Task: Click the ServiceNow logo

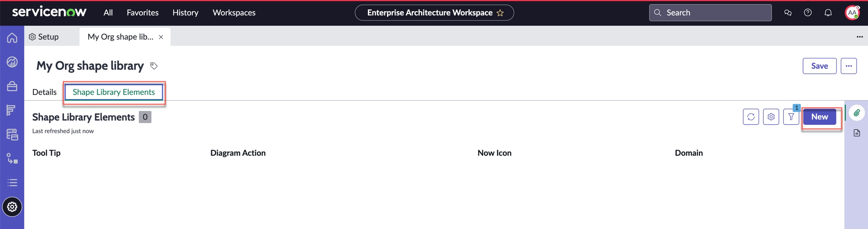Action: [49, 12]
